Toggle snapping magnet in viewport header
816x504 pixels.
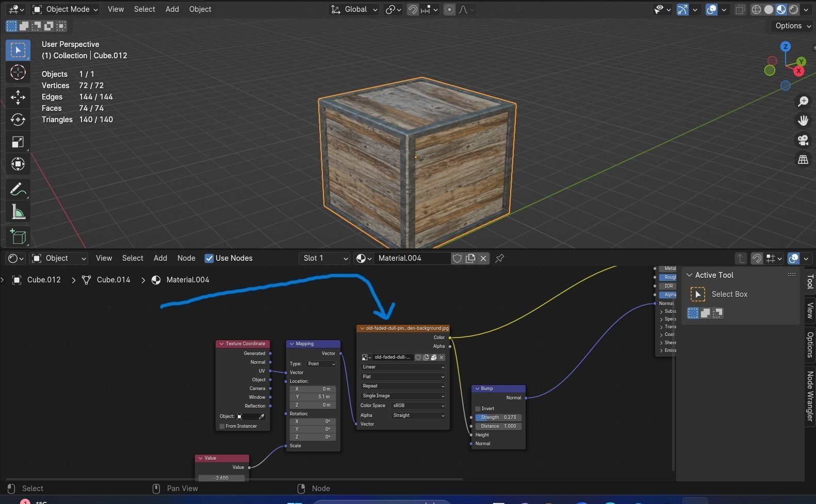(x=413, y=9)
